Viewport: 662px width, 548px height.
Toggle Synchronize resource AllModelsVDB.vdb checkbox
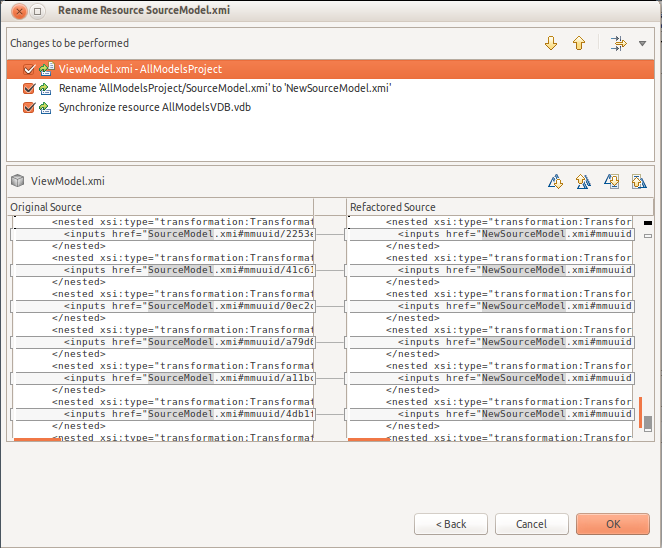[x=28, y=107]
